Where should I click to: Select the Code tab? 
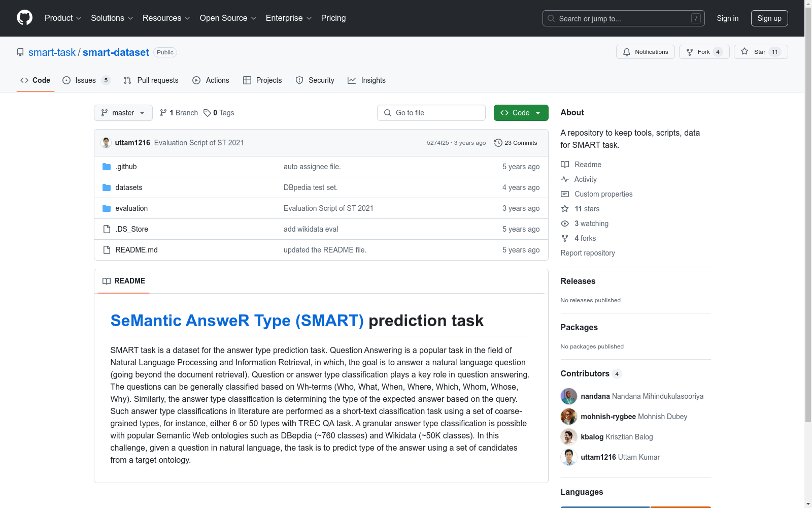click(36, 80)
